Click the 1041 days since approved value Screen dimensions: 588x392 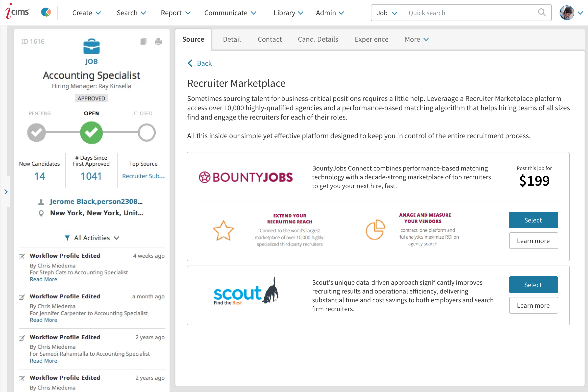pyautogui.click(x=91, y=176)
